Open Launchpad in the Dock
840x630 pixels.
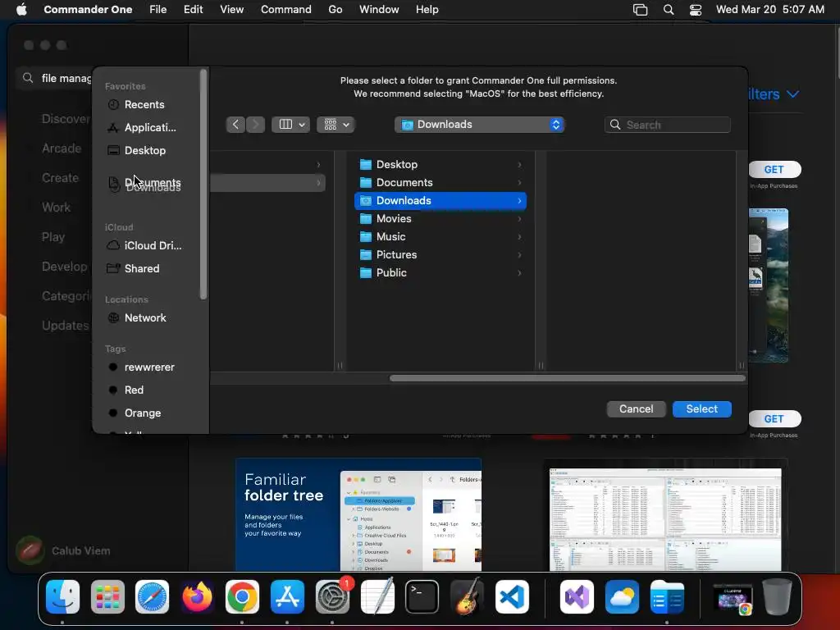[107, 596]
